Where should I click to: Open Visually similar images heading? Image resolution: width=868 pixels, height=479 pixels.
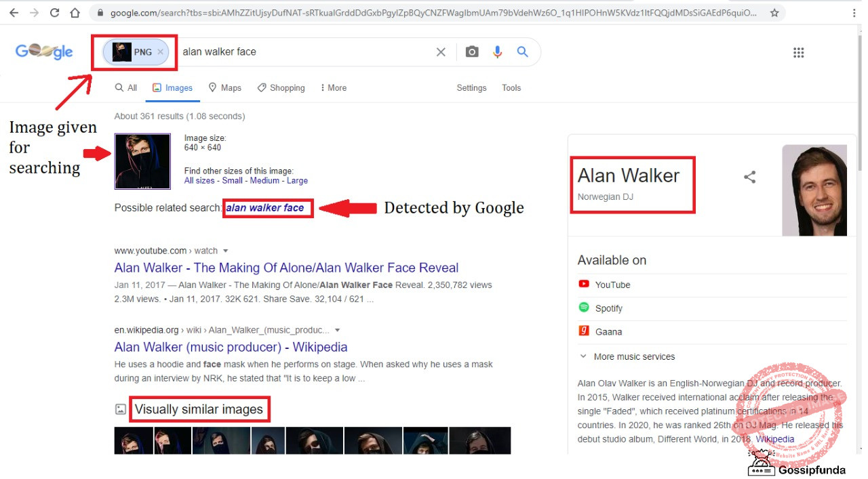point(199,409)
